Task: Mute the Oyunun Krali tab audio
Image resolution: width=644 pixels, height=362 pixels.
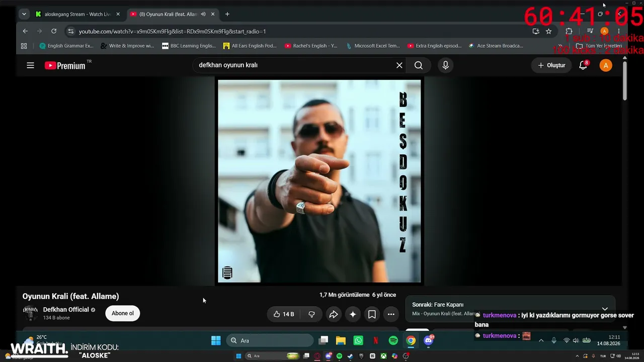Action: pyautogui.click(x=203, y=14)
